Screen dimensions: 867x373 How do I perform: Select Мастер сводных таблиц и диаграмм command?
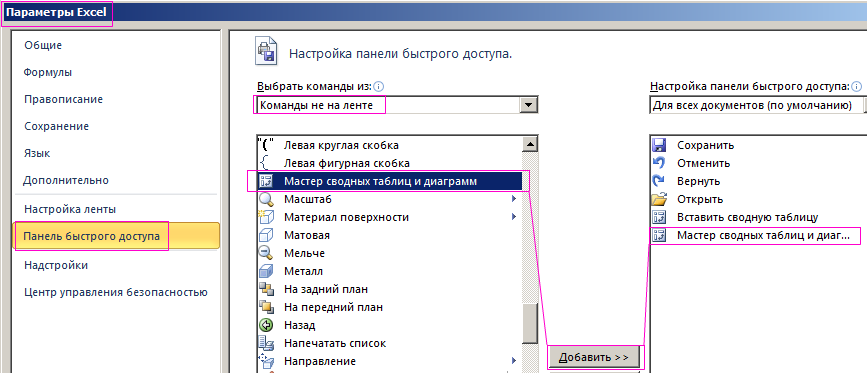390,181
